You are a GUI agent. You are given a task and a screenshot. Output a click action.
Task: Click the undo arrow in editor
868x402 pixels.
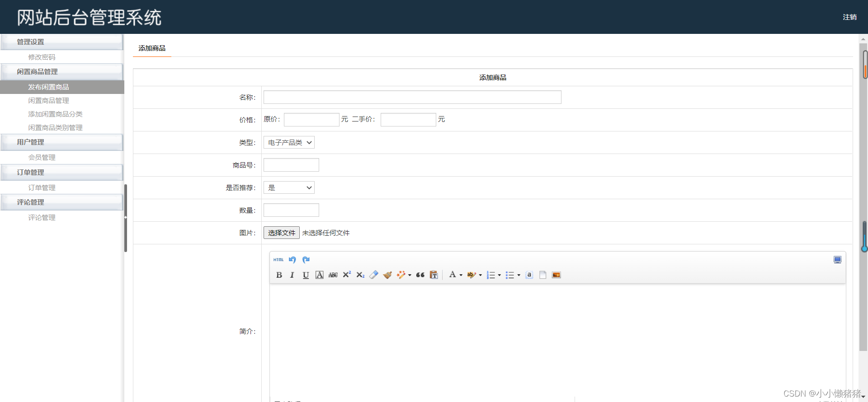click(x=292, y=260)
